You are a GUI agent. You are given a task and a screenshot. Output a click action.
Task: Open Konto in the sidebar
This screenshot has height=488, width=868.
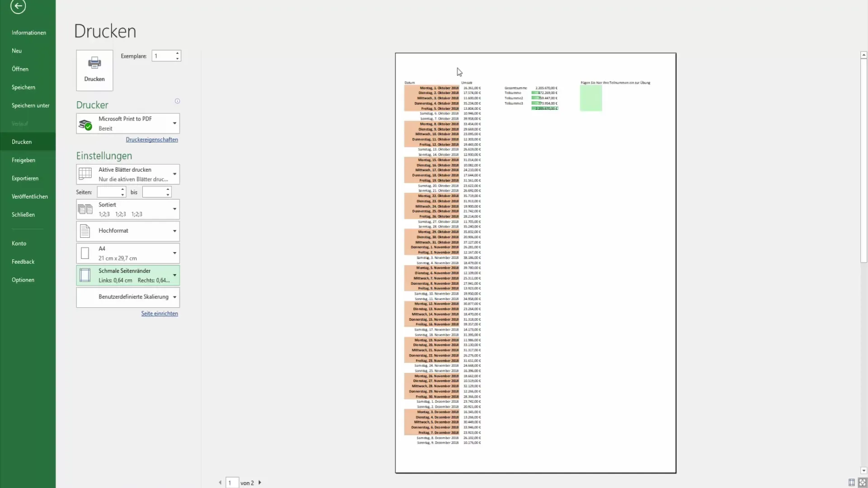click(28, 243)
